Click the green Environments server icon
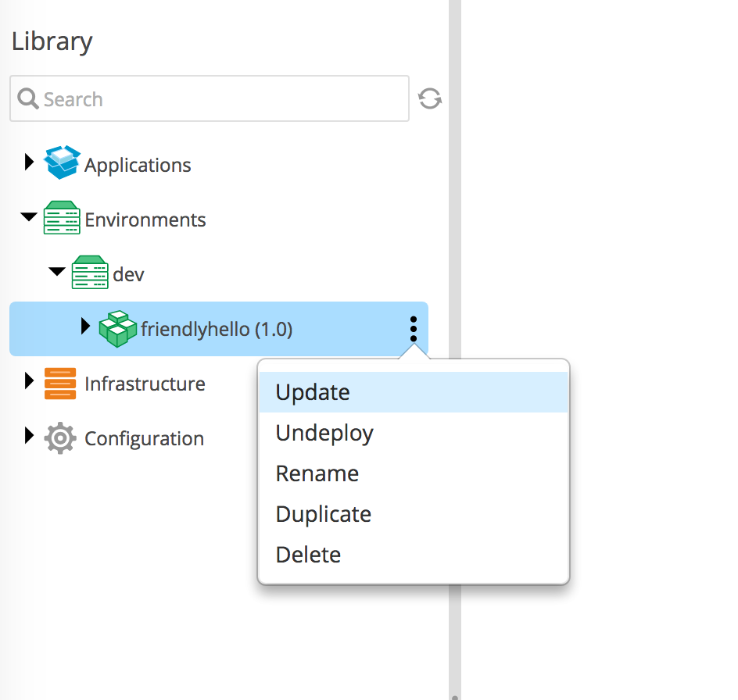The image size is (738, 700). click(x=62, y=218)
